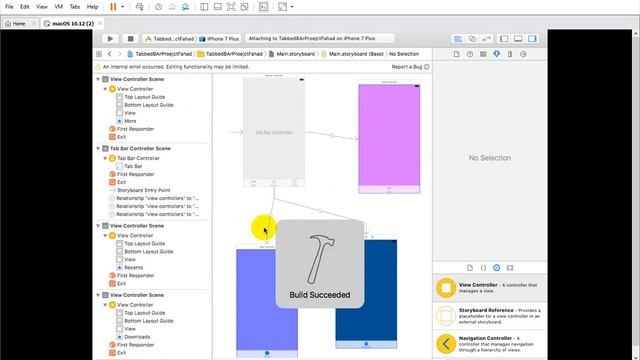Go forward in the jump bar

point(120,54)
